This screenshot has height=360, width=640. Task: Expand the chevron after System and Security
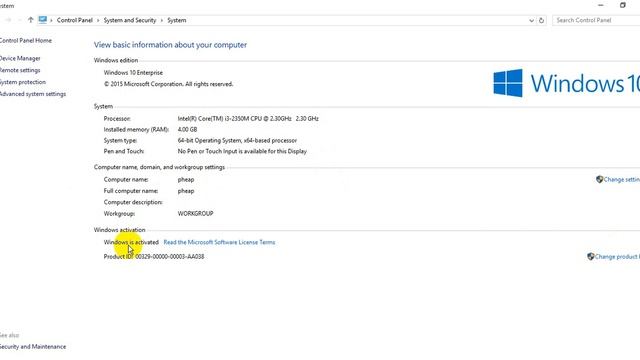[162, 20]
